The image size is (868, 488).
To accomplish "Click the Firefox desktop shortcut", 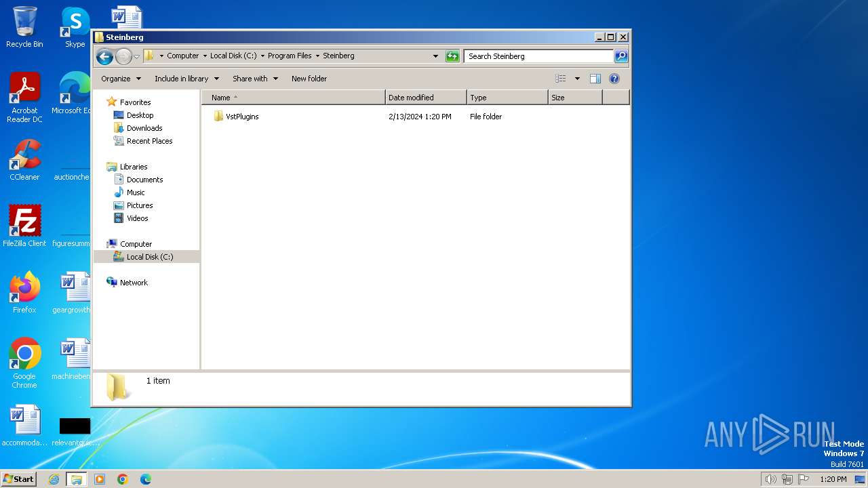I will tap(24, 293).
